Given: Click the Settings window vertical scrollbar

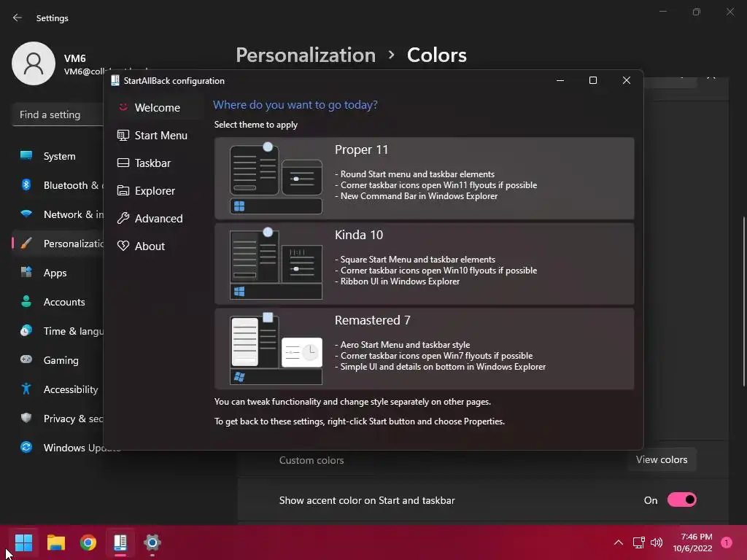Looking at the screenshot, I should click(x=744, y=301).
